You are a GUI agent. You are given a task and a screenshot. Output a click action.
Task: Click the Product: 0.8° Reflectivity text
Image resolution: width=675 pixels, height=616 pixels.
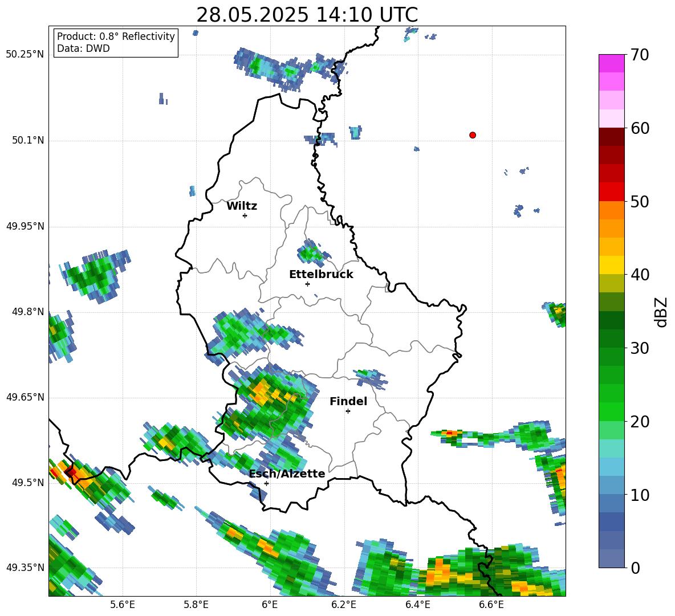(116, 36)
